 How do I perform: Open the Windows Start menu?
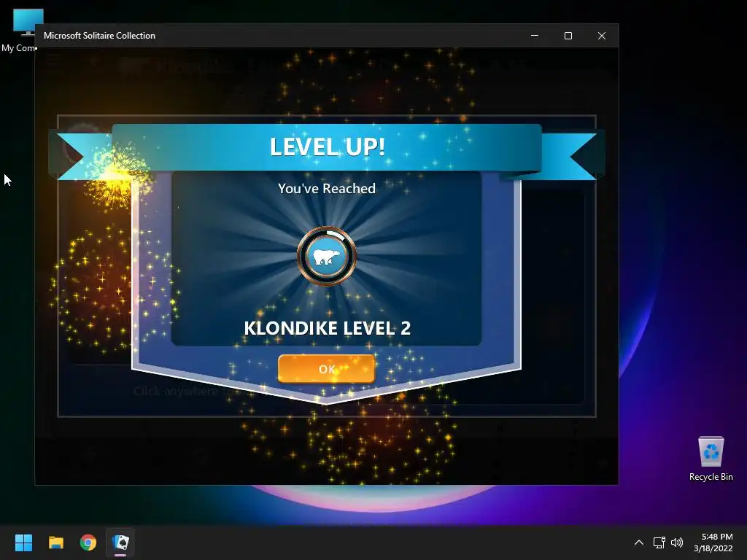(x=23, y=542)
